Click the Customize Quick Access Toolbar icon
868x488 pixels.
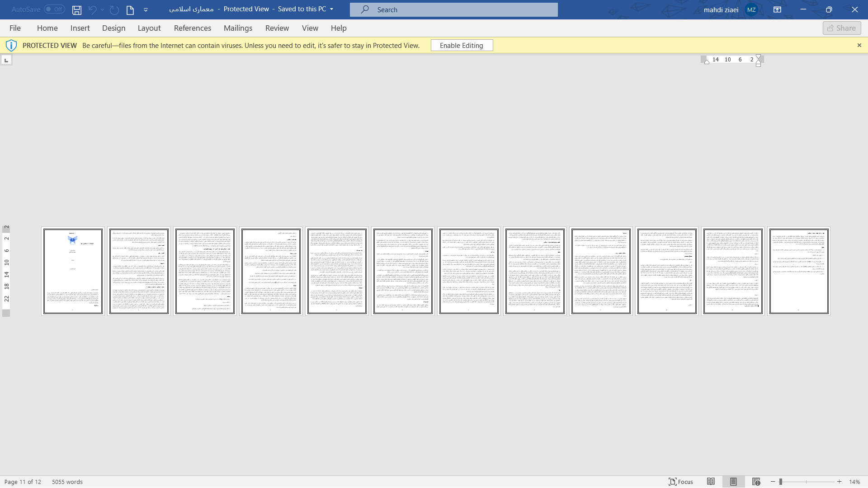[146, 9]
